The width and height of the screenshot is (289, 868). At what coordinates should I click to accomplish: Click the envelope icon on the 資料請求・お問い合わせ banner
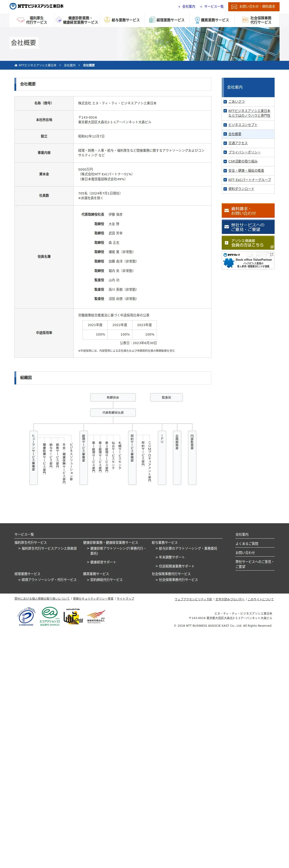[x=226, y=211]
